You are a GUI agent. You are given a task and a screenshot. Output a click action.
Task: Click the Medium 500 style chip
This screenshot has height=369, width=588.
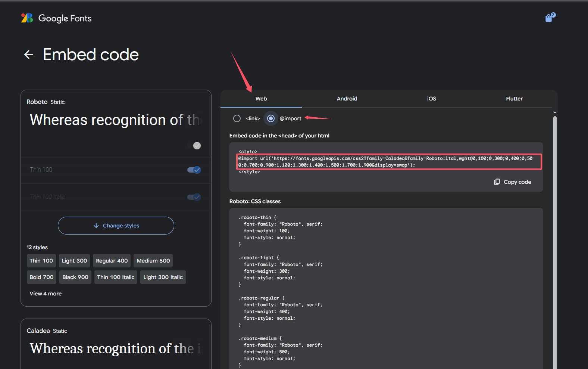click(153, 261)
